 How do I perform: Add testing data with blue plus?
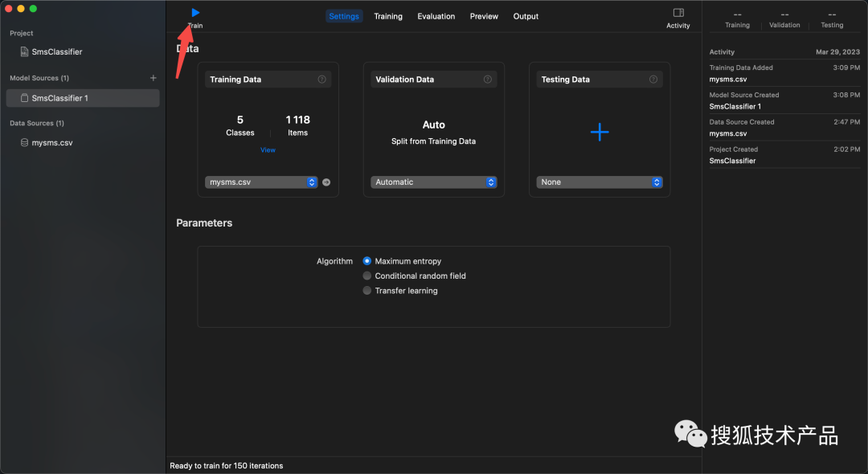600,133
